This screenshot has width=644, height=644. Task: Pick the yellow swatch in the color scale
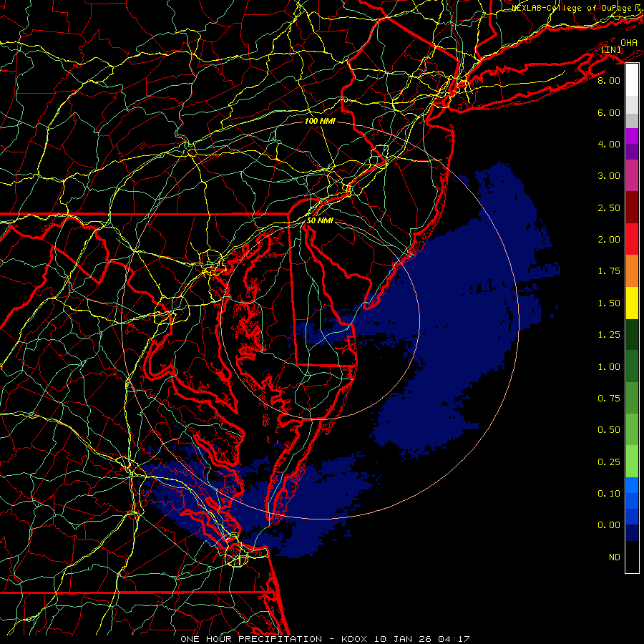tap(632, 303)
